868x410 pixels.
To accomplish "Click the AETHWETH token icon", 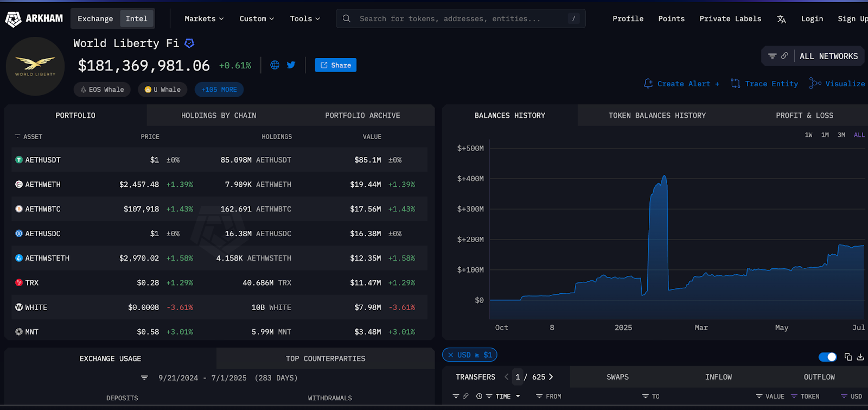I will pyautogui.click(x=19, y=185).
